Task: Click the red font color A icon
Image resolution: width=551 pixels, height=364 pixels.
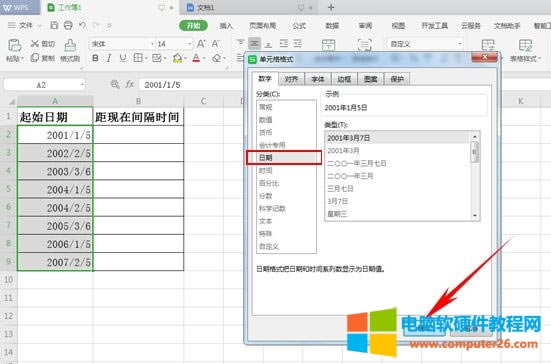Action: click(196, 58)
